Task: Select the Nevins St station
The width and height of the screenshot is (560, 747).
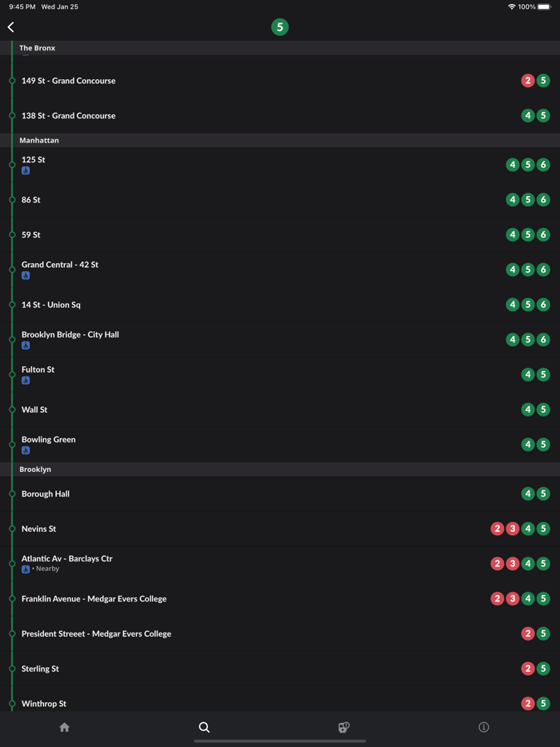Action: pos(280,529)
